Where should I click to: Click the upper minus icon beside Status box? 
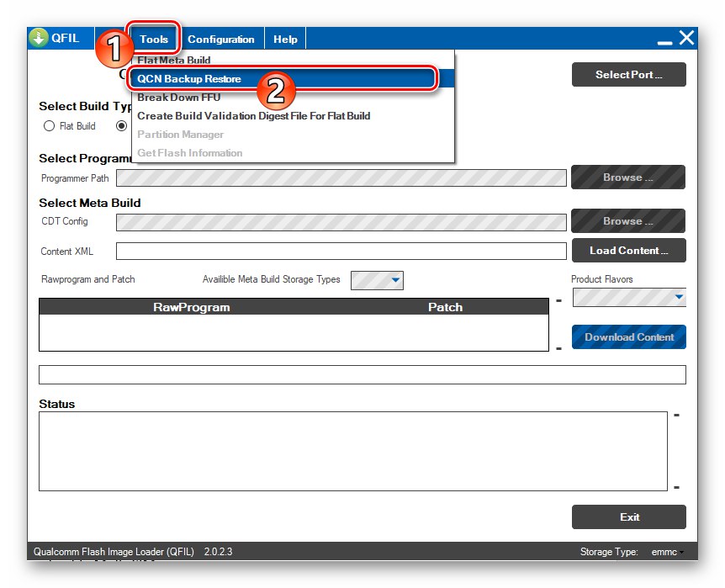tap(676, 416)
